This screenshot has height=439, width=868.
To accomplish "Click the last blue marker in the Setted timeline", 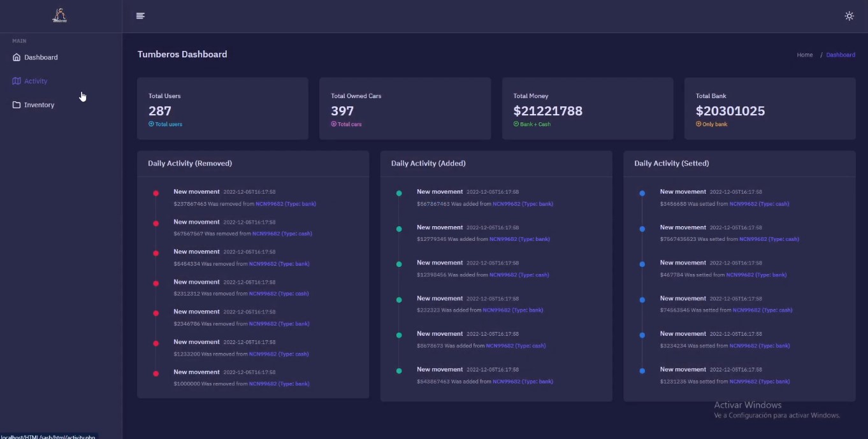I will [642, 371].
